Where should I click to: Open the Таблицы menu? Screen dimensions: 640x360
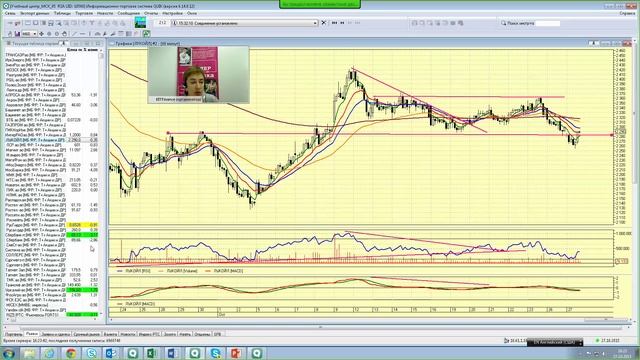[x=62, y=13]
